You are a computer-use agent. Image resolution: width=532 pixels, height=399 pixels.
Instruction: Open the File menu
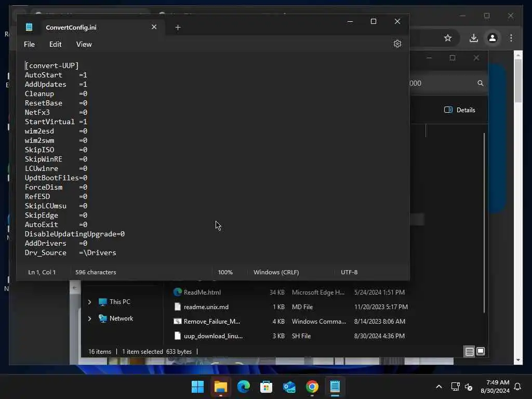pos(29,45)
